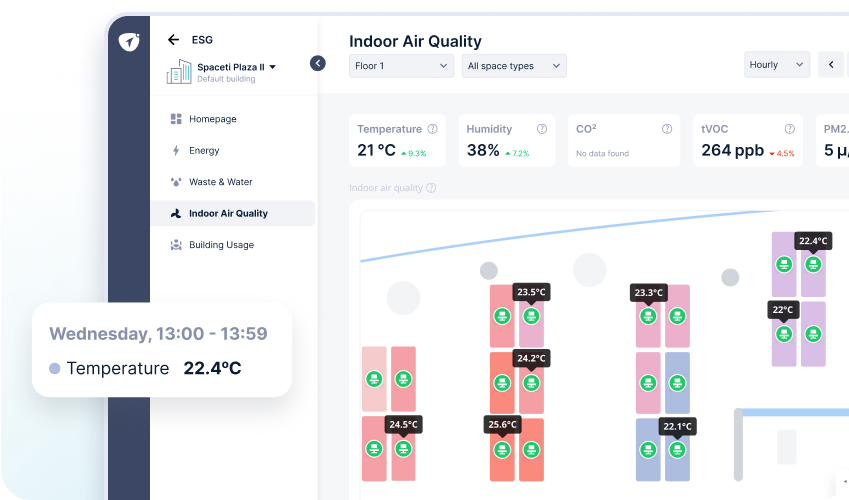Click the tVOC info help icon
This screenshot has width=849, height=500.
(x=790, y=129)
